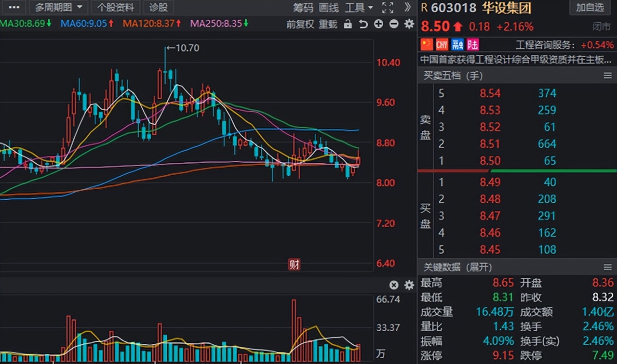Open the 诊股 tab
Viewport: 617px width, 364px height.
pos(159,7)
